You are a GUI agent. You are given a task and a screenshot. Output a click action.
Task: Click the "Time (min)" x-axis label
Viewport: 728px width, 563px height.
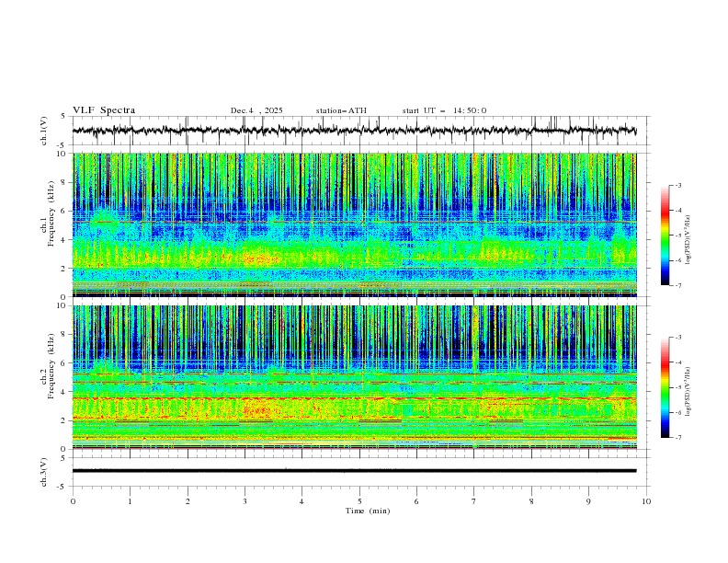368,511
